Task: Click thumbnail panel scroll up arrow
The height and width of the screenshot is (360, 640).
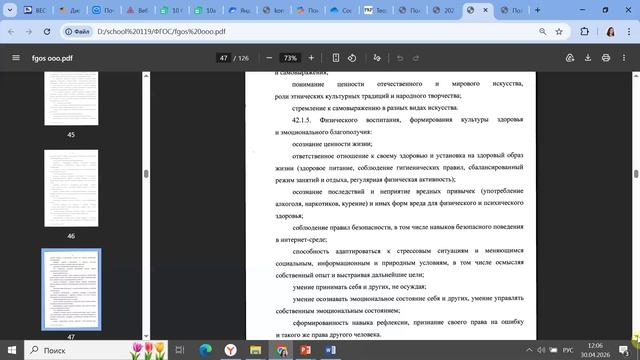Action: (146, 76)
